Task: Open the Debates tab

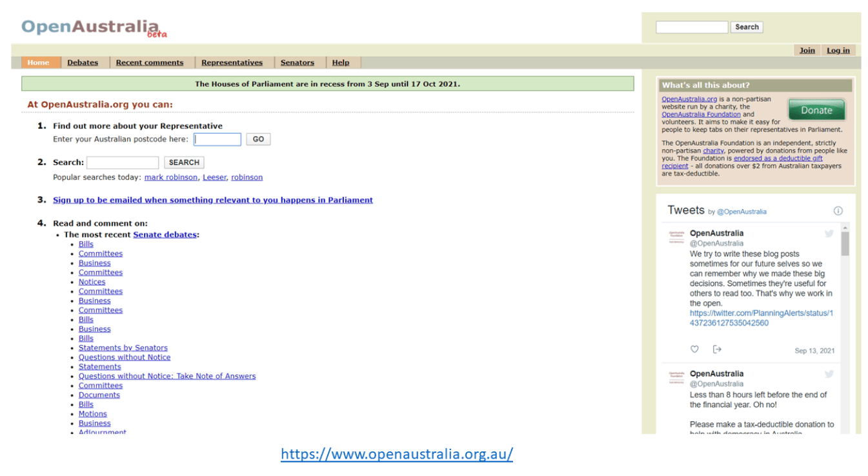Action: [x=83, y=63]
